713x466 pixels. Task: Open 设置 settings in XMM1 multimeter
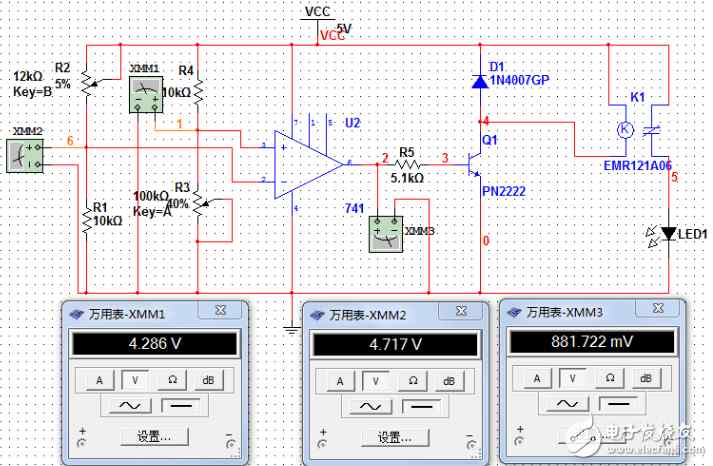click(x=155, y=437)
